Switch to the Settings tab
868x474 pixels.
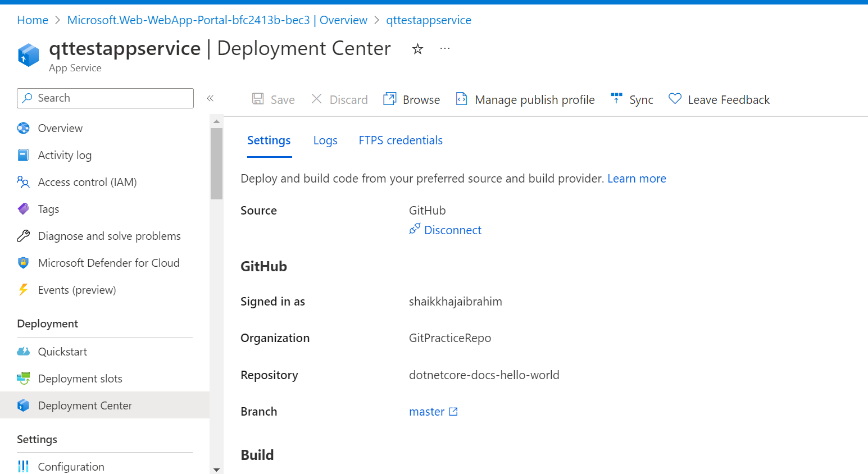pos(269,140)
